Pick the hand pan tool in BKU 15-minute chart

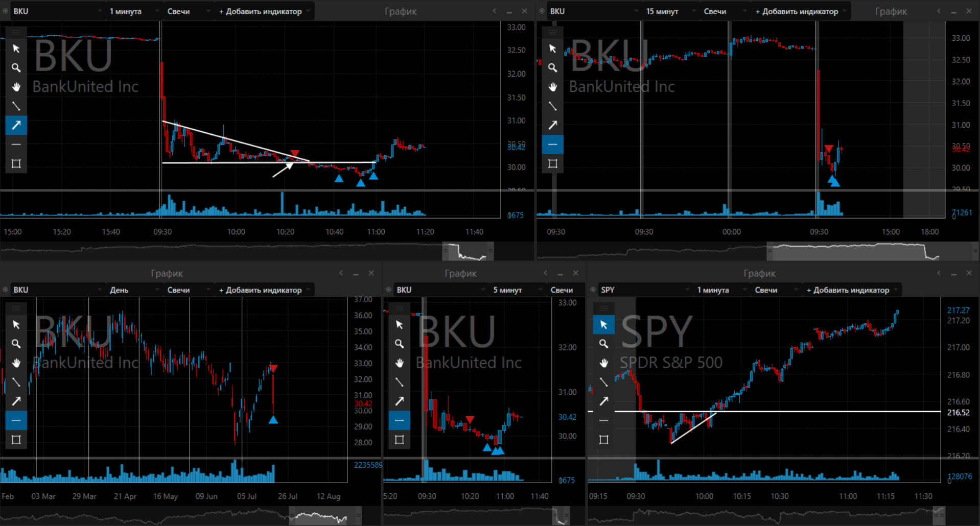tap(552, 87)
